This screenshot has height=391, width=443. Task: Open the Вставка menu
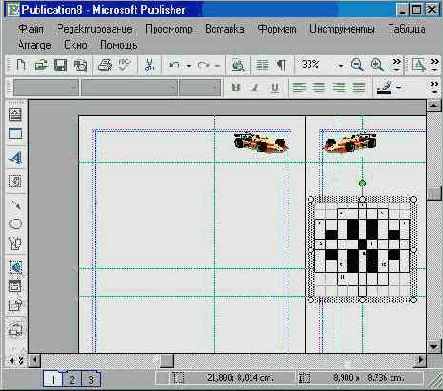[x=225, y=29]
